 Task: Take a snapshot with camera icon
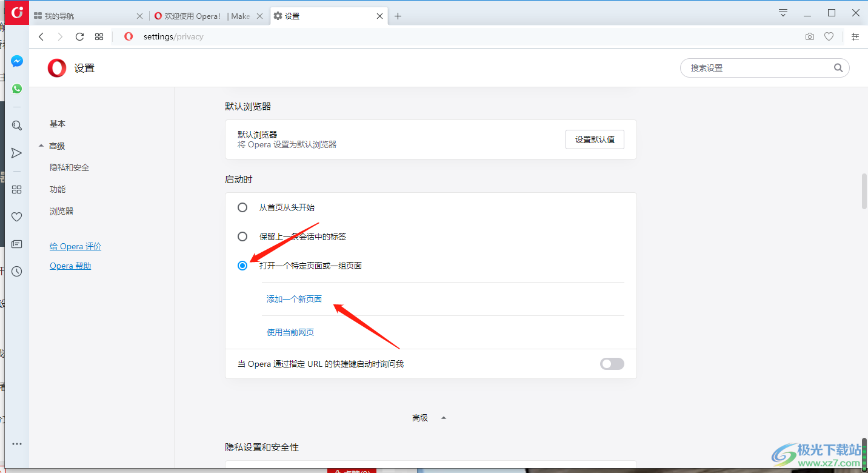tap(810, 36)
